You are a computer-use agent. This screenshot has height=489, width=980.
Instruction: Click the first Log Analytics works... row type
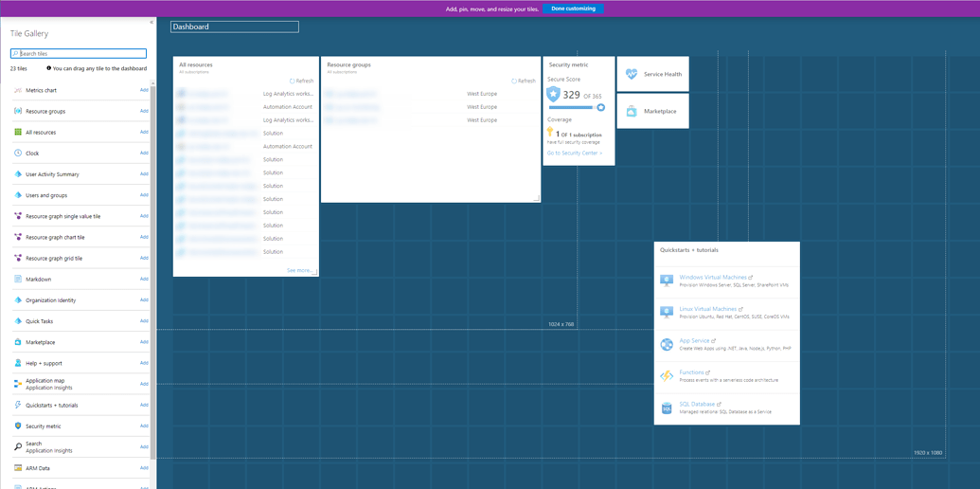[x=288, y=94]
